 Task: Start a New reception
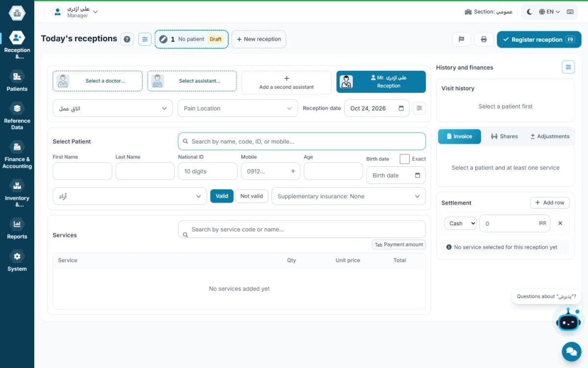[259, 39]
